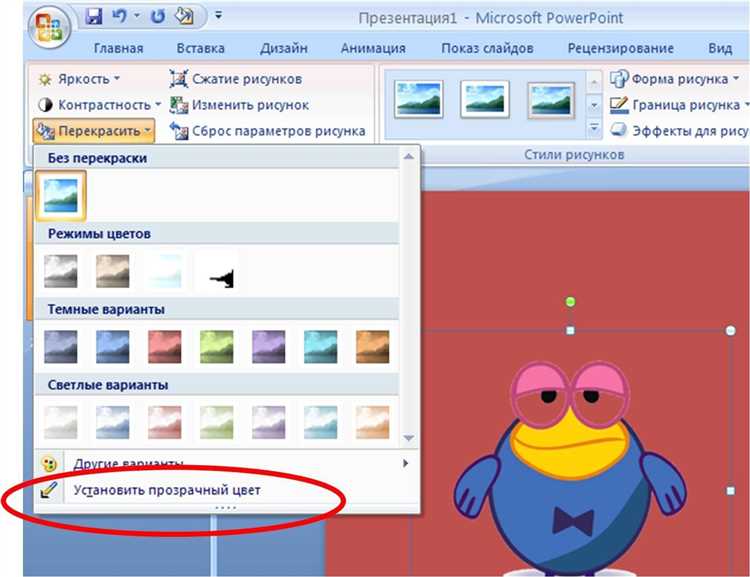Viewport: 750px width, 577px height.
Task: Open the quick access toolbar customize arrow
Action: click(218, 16)
